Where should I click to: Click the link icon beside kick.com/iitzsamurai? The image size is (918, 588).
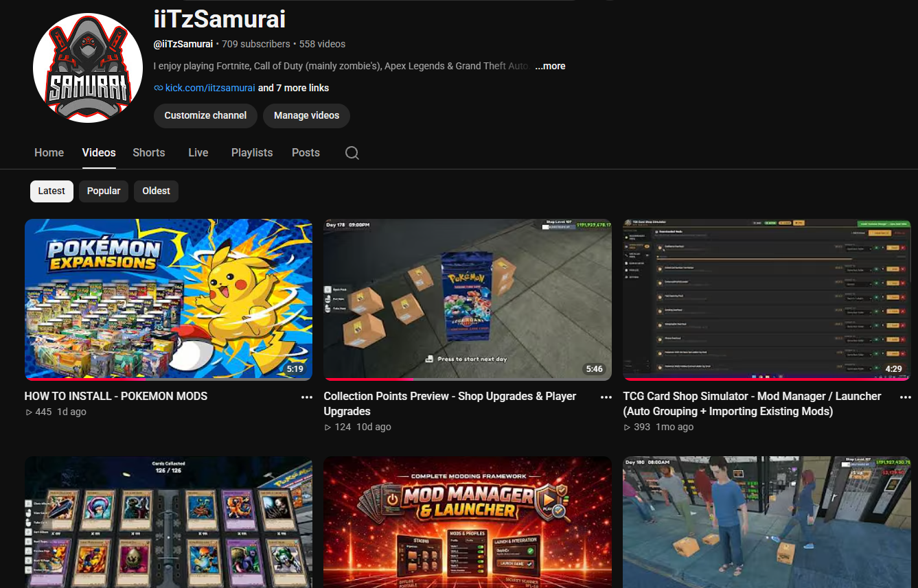pyautogui.click(x=159, y=88)
